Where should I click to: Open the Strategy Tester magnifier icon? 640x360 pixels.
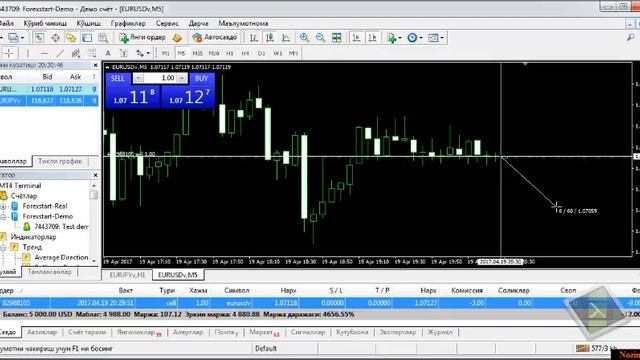[x=103, y=38]
